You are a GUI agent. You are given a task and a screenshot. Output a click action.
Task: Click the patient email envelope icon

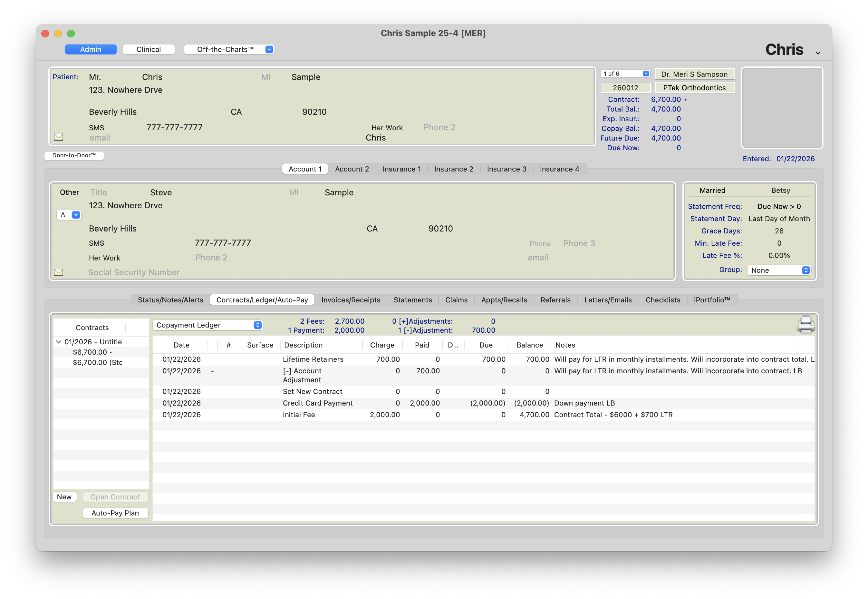tap(59, 137)
